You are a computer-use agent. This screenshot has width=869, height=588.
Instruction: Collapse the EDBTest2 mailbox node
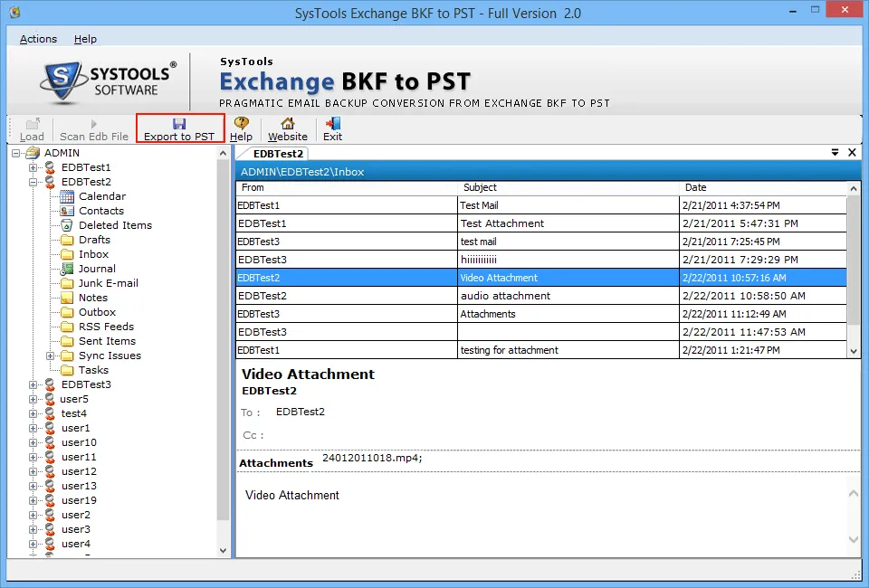[x=33, y=182]
